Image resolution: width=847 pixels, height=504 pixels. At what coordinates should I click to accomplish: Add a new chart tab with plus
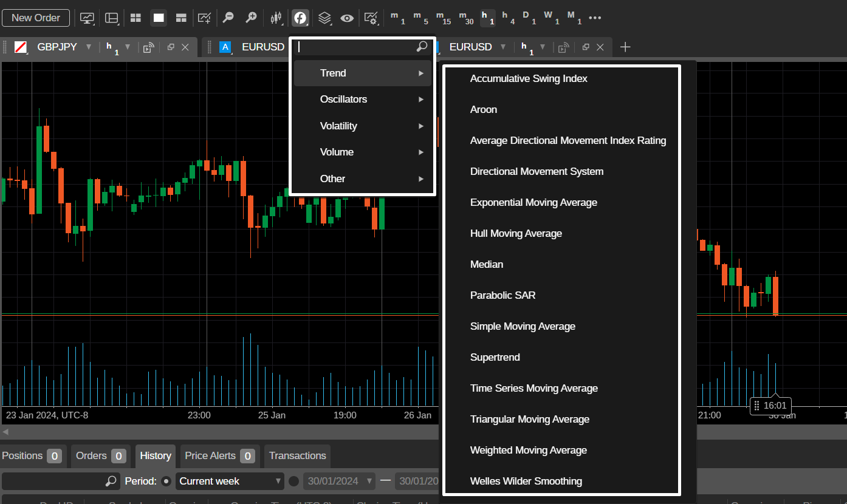(625, 47)
